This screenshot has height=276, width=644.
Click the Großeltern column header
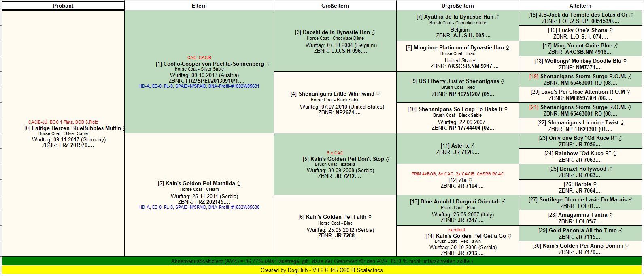335,6
